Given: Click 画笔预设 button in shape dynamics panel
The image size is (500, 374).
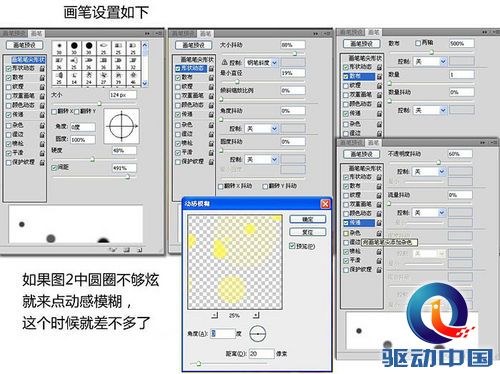Looking at the screenshot, I should tap(194, 45).
